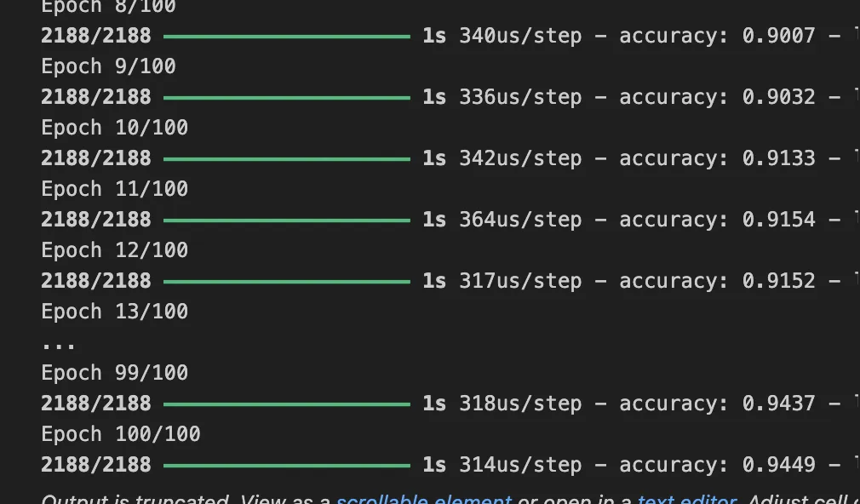Click the 340us/step timing text

coord(520,36)
